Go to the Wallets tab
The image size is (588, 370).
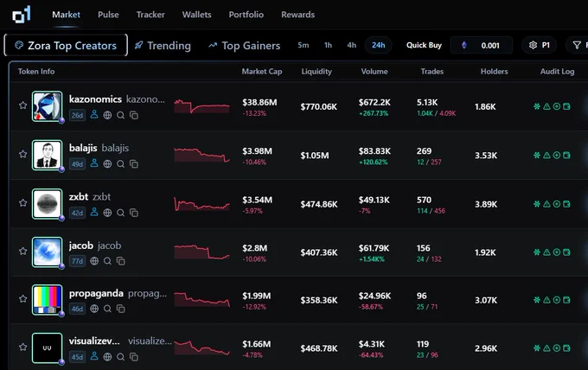pyautogui.click(x=197, y=15)
